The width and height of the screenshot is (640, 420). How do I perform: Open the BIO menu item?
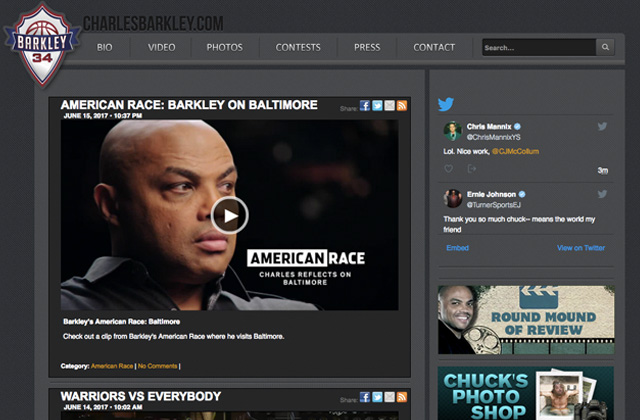pyautogui.click(x=104, y=48)
